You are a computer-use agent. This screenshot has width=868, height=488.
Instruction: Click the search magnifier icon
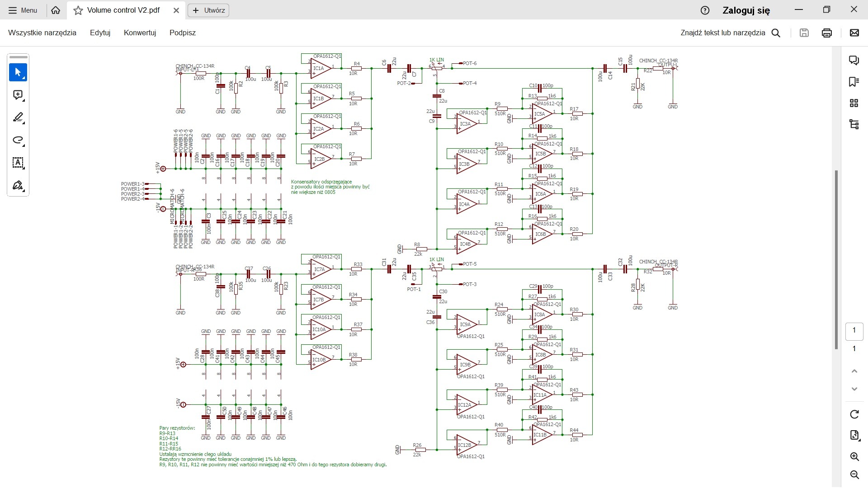tap(776, 33)
